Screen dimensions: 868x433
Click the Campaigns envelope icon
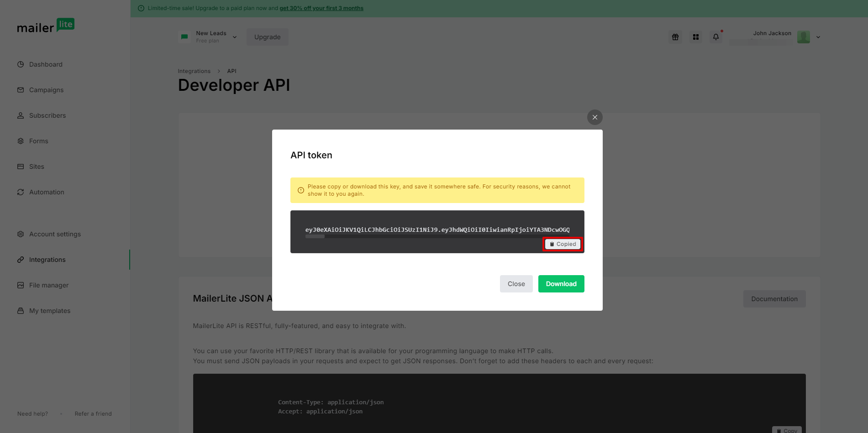21,90
